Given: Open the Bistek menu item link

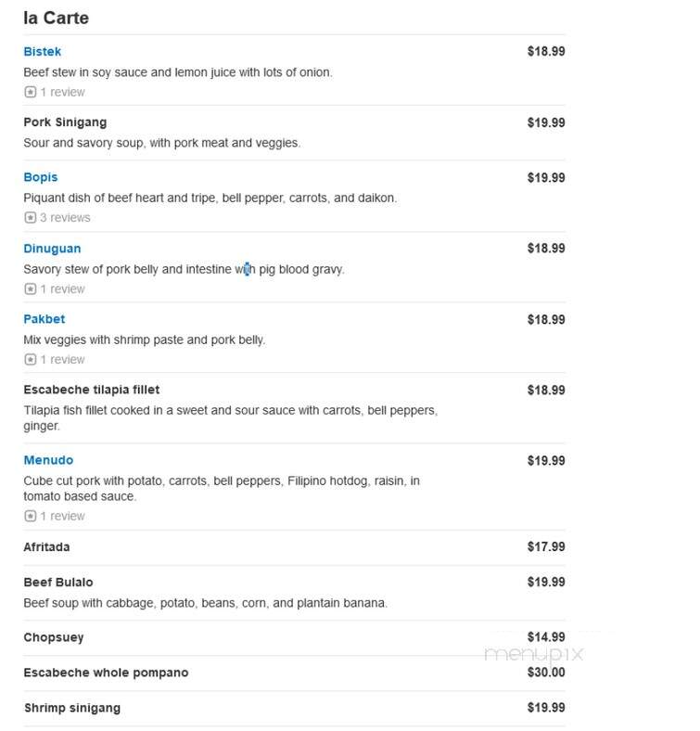Looking at the screenshot, I should tap(42, 51).
